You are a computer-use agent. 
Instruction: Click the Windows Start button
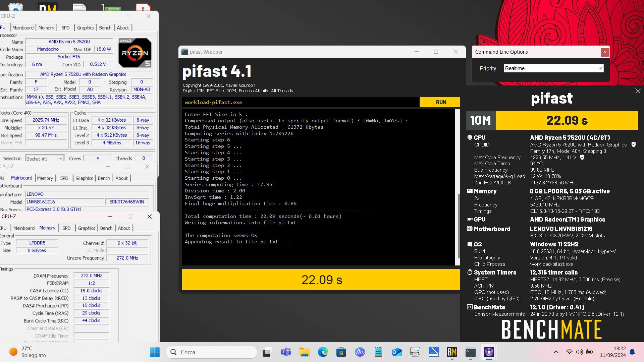coord(155,352)
